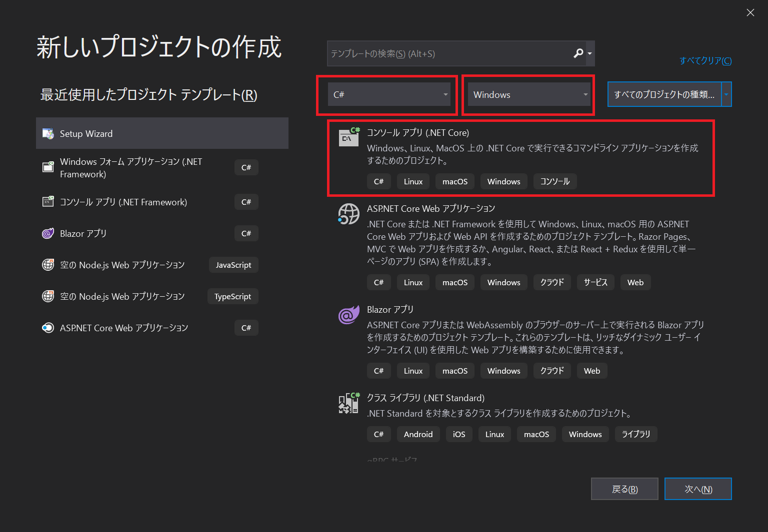Select コンソール アプリ (.NET Framework) recent template
The height and width of the screenshot is (532, 768).
(162, 202)
